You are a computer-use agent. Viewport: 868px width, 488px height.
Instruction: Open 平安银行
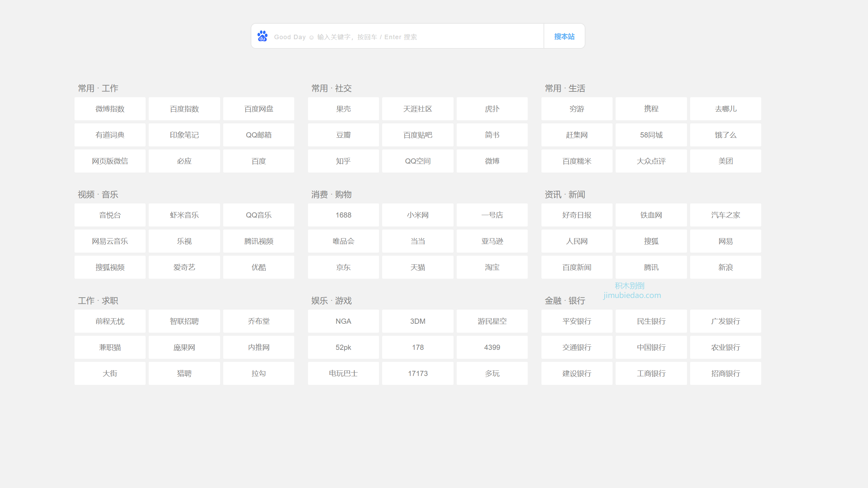[x=577, y=321]
